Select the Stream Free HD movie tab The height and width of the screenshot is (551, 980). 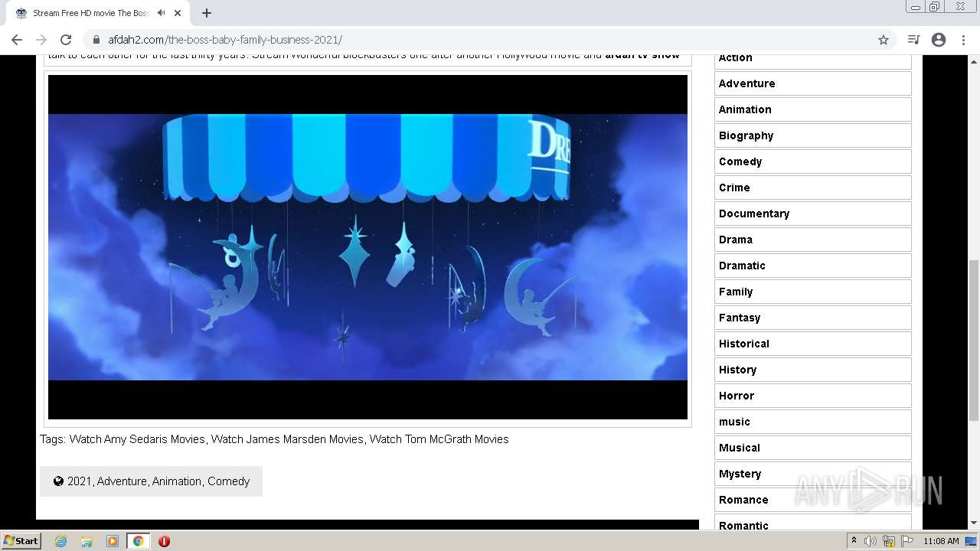coord(97,13)
